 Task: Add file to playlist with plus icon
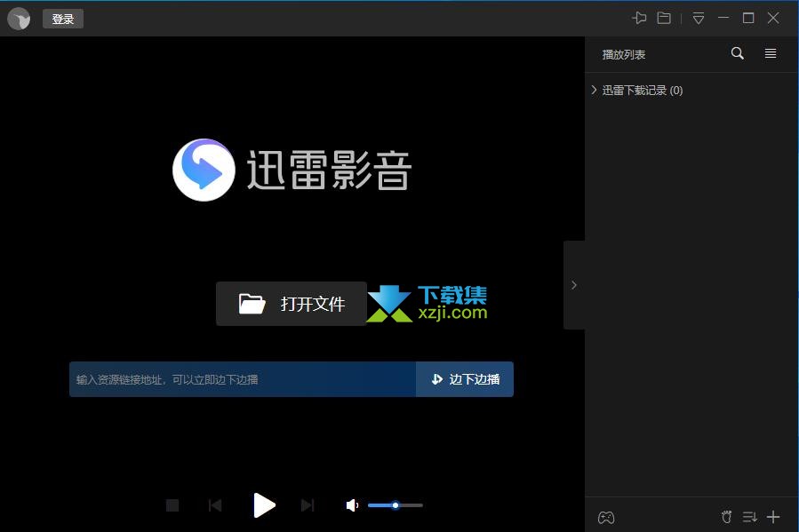tap(773, 517)
